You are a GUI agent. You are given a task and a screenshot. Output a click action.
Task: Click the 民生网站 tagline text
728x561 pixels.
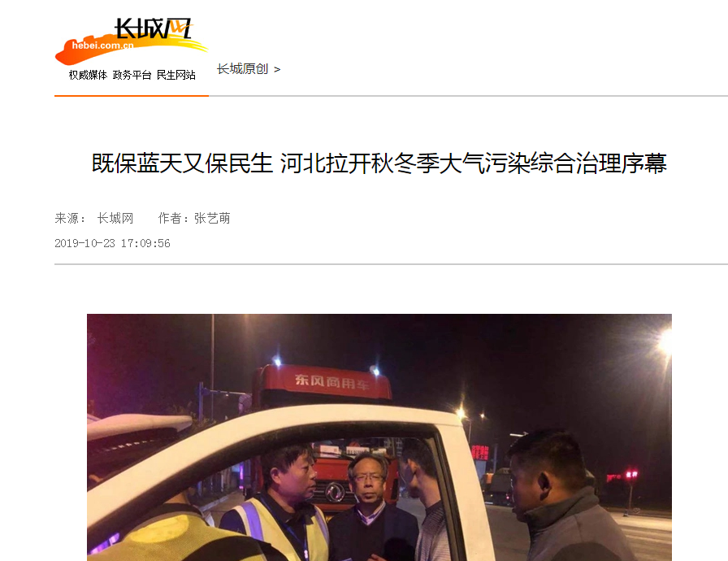[x=176, y=75]
